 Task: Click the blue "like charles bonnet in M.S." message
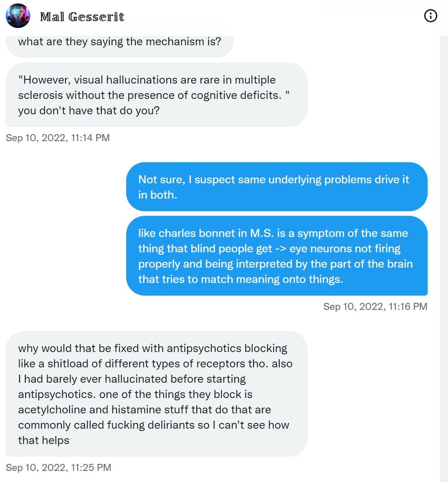(276, 256)
